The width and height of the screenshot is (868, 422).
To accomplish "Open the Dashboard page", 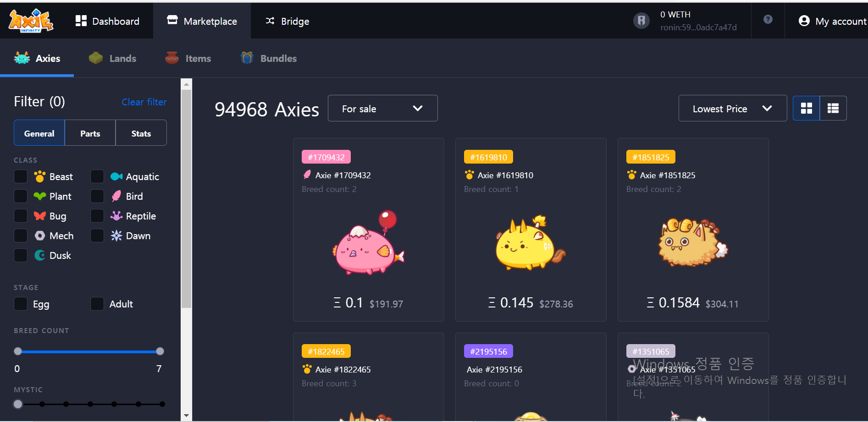I will 107,21.
